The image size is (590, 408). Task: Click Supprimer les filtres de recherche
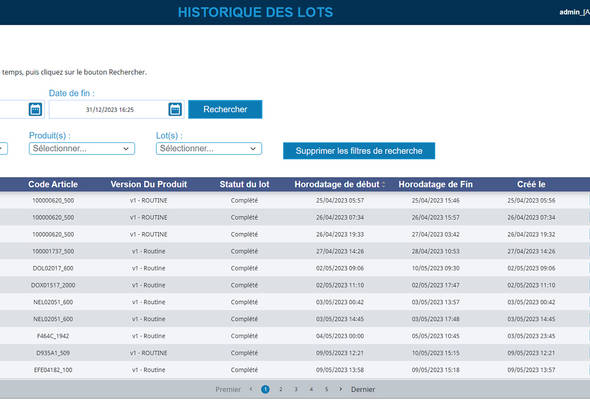359,151
